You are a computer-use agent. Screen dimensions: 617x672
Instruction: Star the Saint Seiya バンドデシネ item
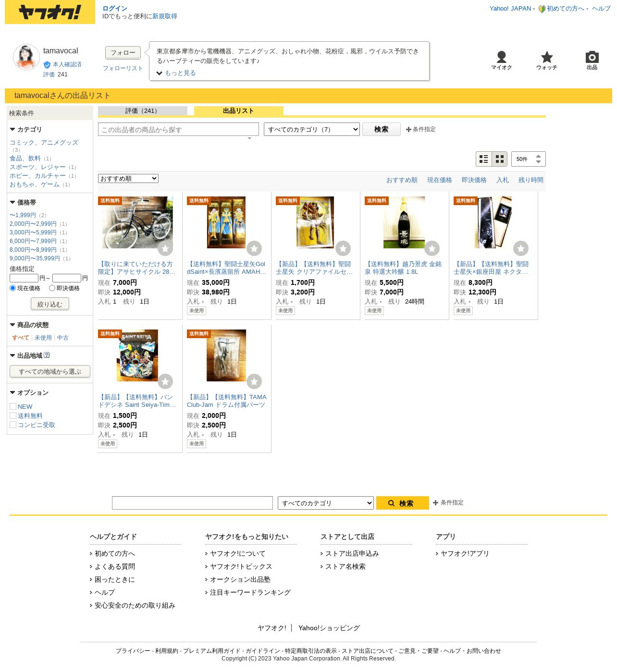[x=165, y=381]
